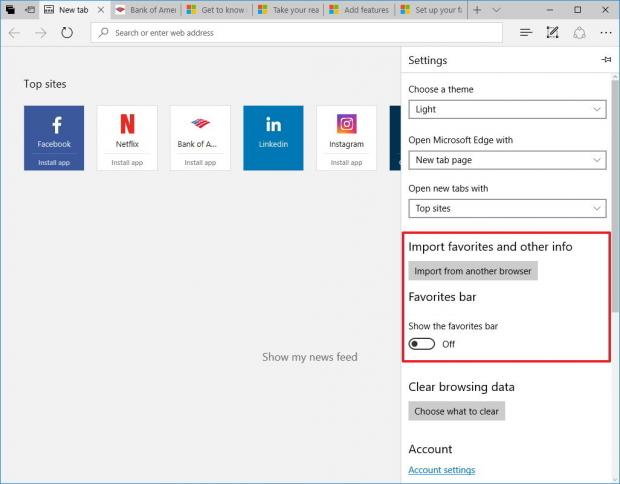Switch to the Add features tab
Screen dimensions: 620x484
pyautogui.click(x=360, y=10)
